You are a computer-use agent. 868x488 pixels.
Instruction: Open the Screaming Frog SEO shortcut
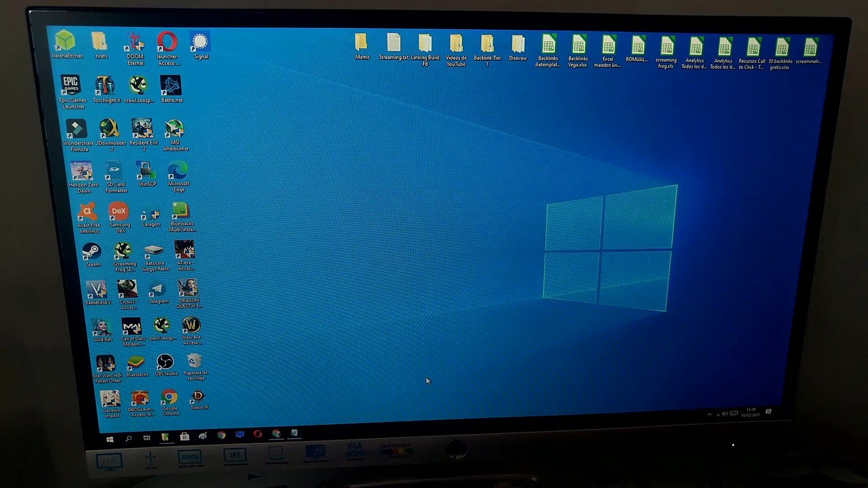[x=123, y=258]
